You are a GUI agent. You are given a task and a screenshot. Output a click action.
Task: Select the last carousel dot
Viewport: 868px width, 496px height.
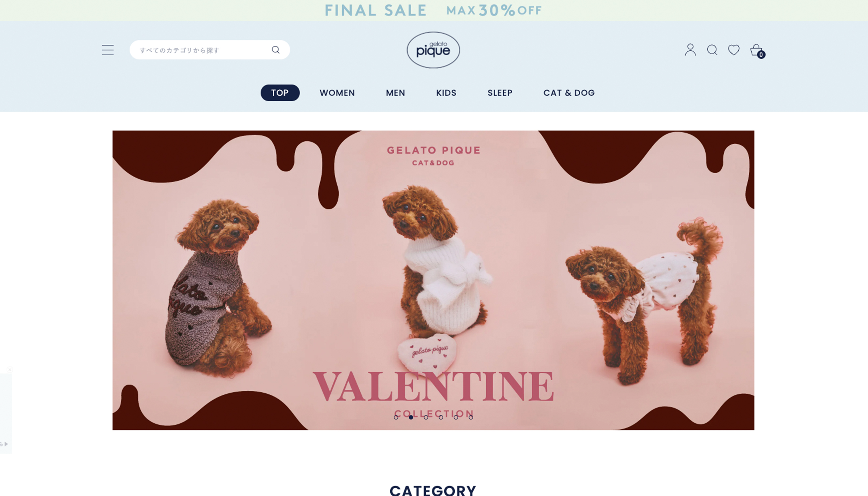[x=470, y=417]
